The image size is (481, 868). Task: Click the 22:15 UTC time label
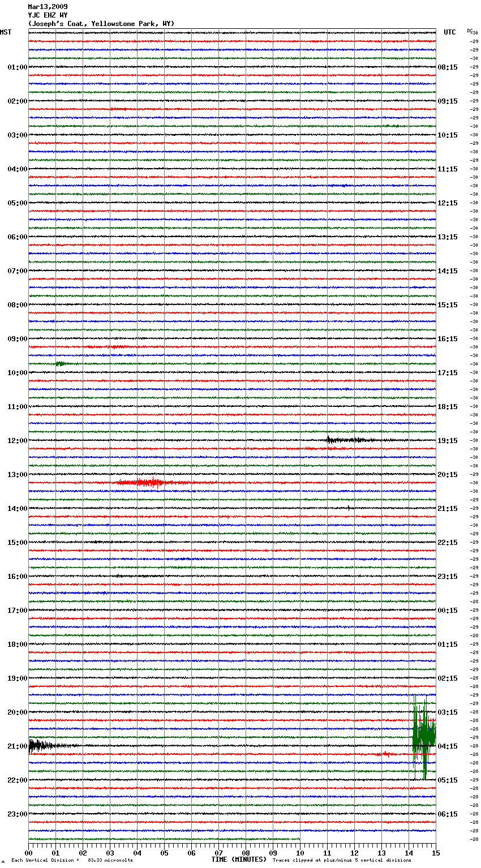click(448, 543)
